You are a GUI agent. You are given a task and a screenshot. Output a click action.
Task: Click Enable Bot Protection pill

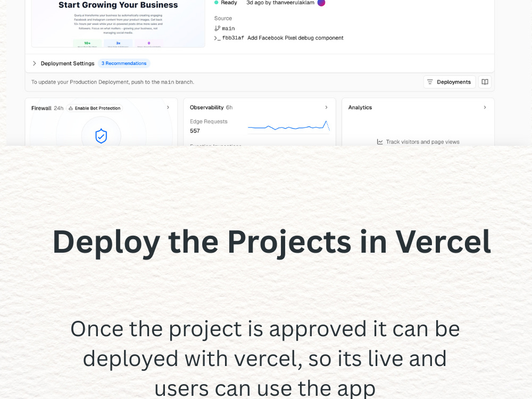pyautogui.click(x=94, y=108)
